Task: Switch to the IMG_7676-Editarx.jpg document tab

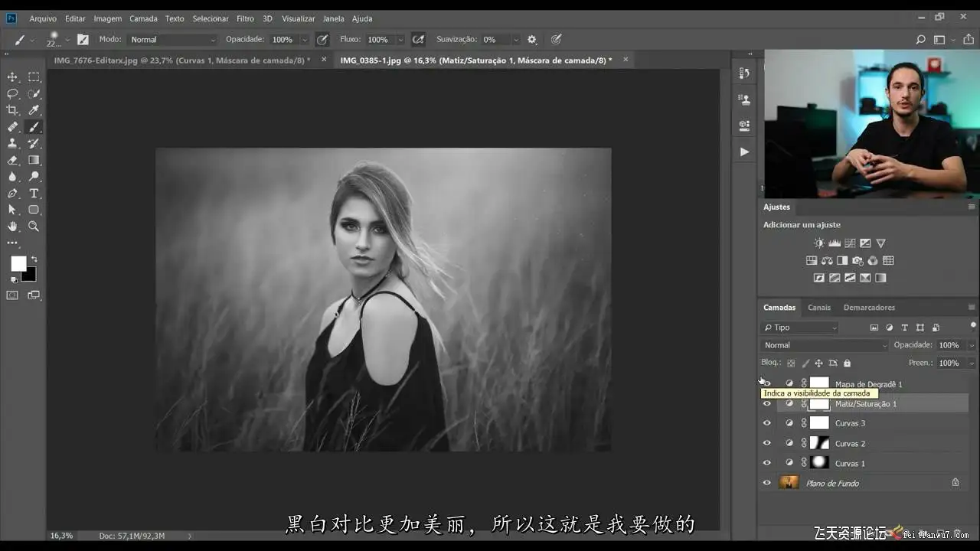Action: point(181,60)
